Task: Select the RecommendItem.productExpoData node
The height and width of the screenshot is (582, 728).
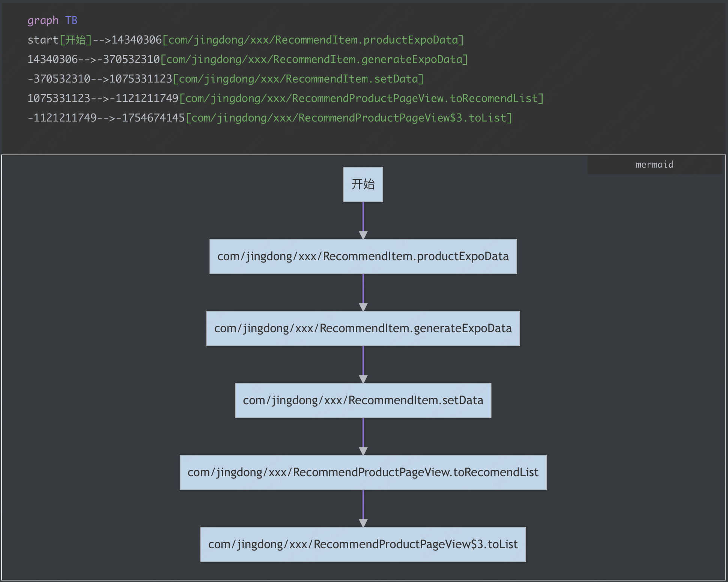Action: tap(363, 256)
